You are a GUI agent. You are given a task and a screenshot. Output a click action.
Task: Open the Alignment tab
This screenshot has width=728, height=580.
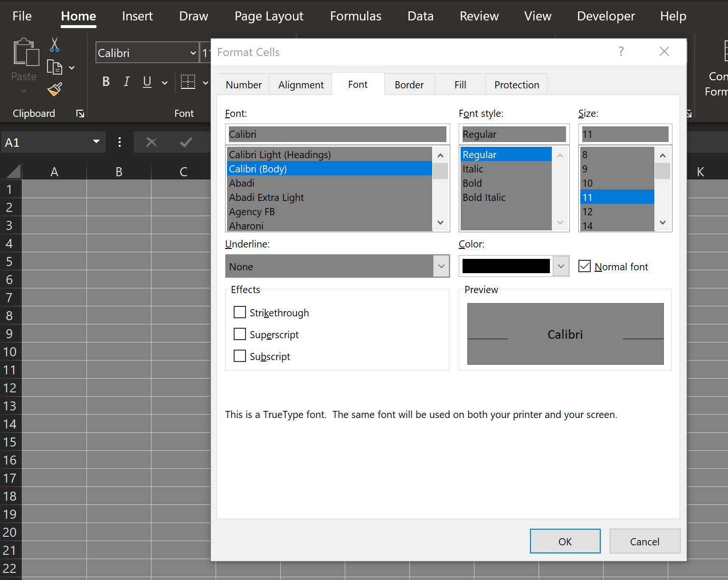tap(301, 85)
